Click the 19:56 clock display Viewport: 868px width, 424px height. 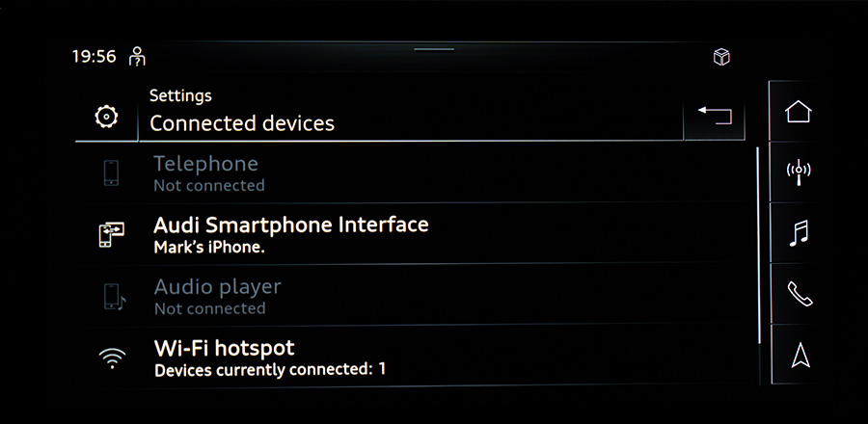(94, 56)
